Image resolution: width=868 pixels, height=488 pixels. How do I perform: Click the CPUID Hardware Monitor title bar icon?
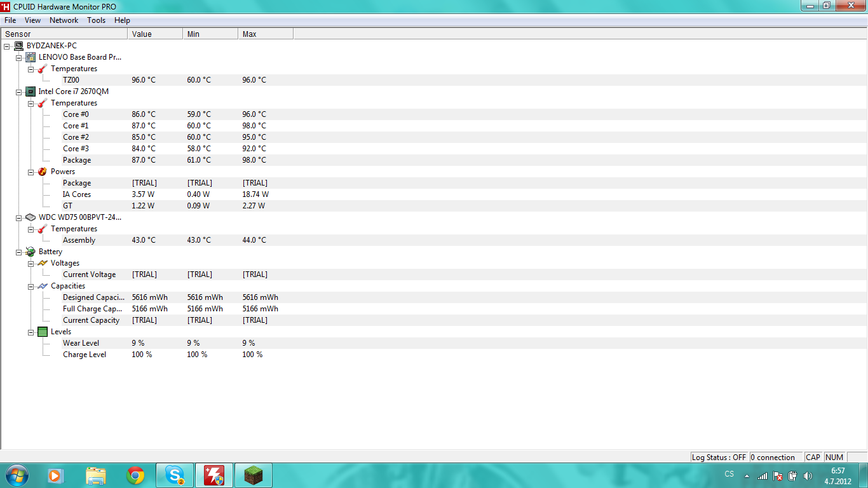(6, 6)
